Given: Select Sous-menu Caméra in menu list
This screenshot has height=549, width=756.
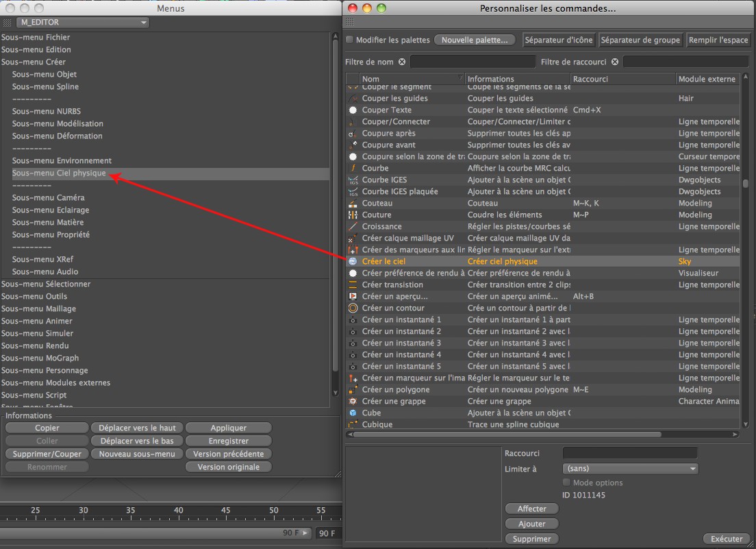Looking at the screenshot, I should [x=48, y=197].
